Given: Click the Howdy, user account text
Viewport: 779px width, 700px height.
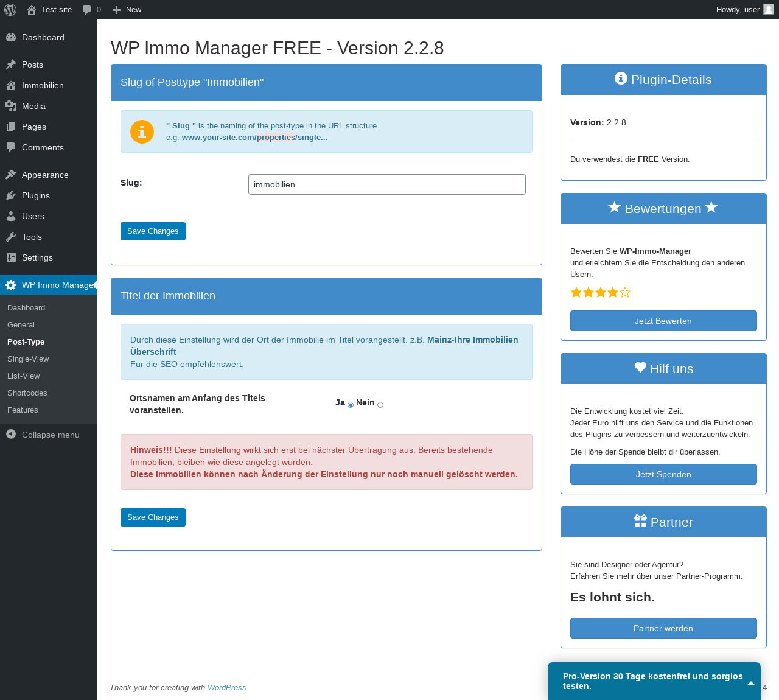Looking at the screenshot, I should pyautogui.click(x=738, y=10).
